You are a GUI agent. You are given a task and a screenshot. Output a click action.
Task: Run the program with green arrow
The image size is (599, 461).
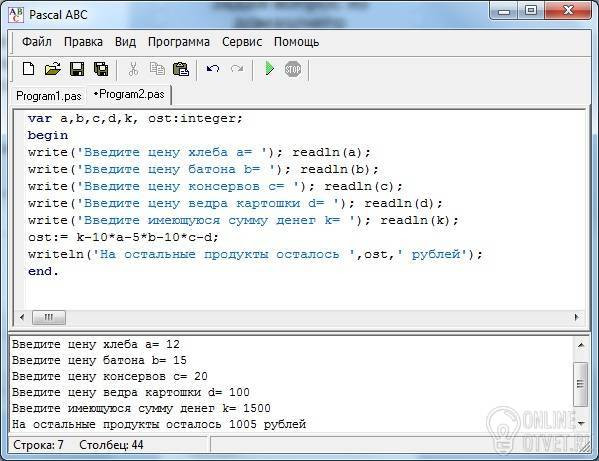[269, 69]
